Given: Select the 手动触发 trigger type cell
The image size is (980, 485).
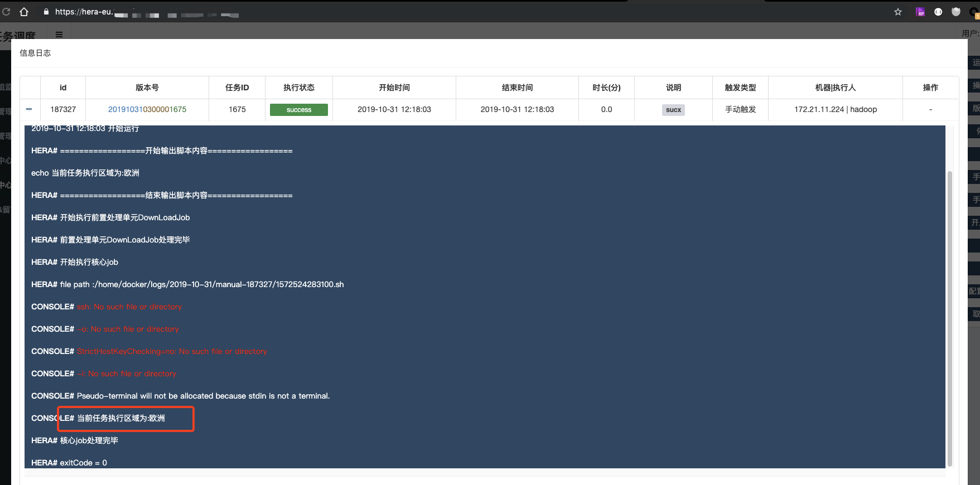Looking at the screenshot, I should point(740,109).
